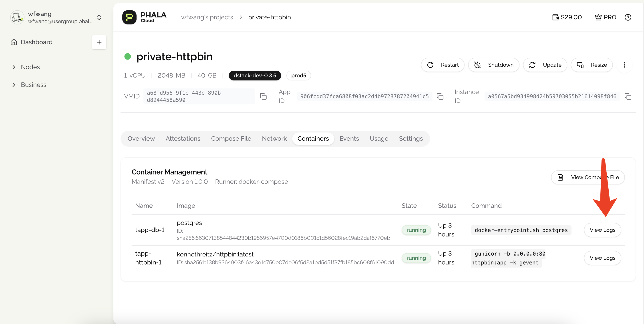Go to wfwang's projects breadcrumb
Image resolution: width=644 pixels, height=324 pixels.
click(x=207, y=17)
